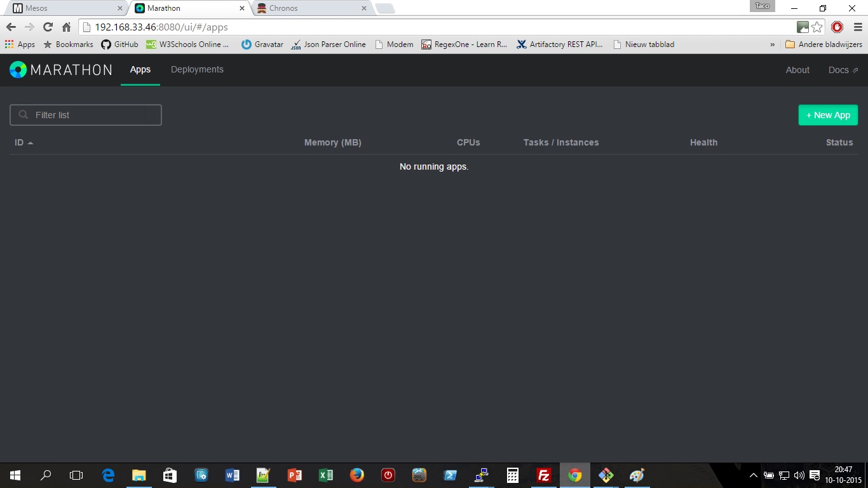This screenshot has width=868, height=488.
Task: Open Excel from the taskbar
Action: 325,475
